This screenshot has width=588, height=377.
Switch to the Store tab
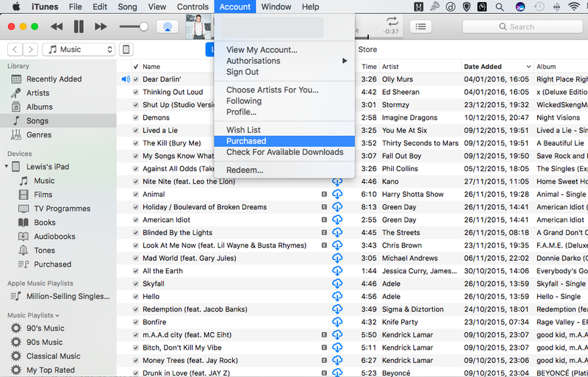click(x=367, y=49)
